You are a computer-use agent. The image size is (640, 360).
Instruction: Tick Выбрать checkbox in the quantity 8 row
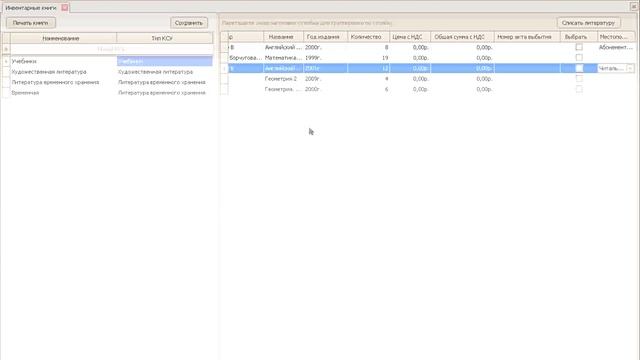pos(579,47)
